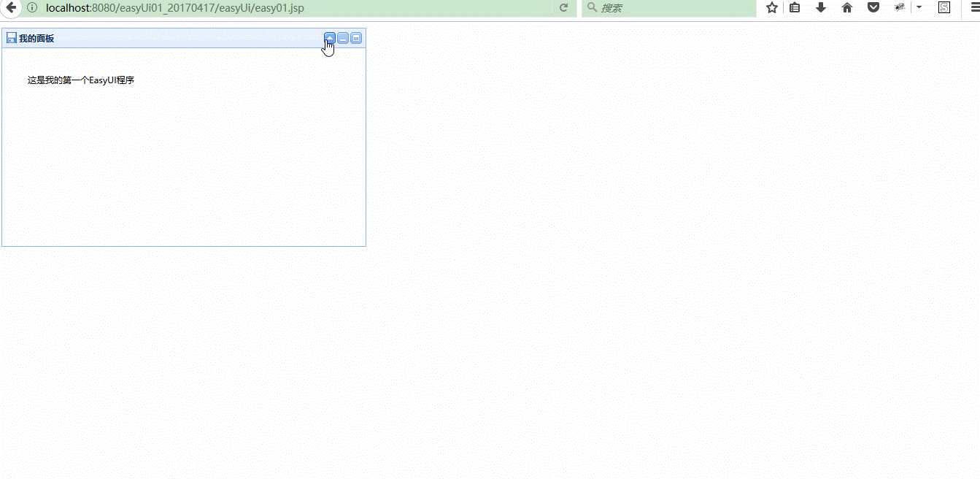Maximize the 我的面板 panel

tap(356, 38)
